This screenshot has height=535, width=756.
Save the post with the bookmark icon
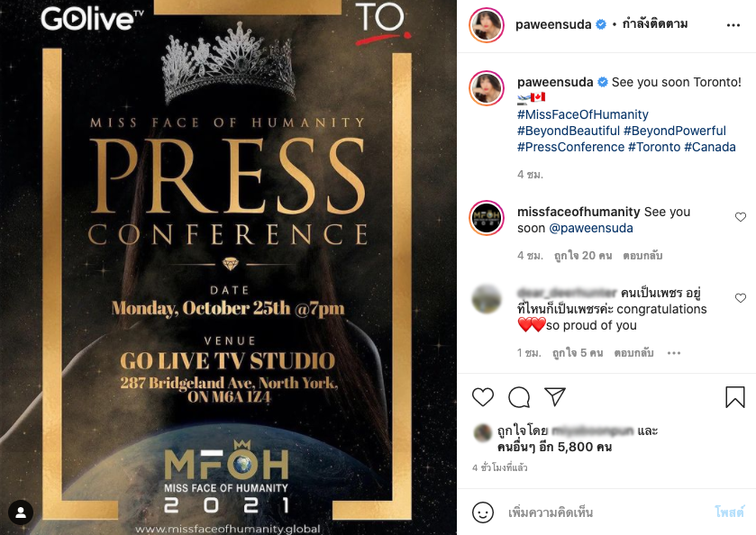click(734, 397)
